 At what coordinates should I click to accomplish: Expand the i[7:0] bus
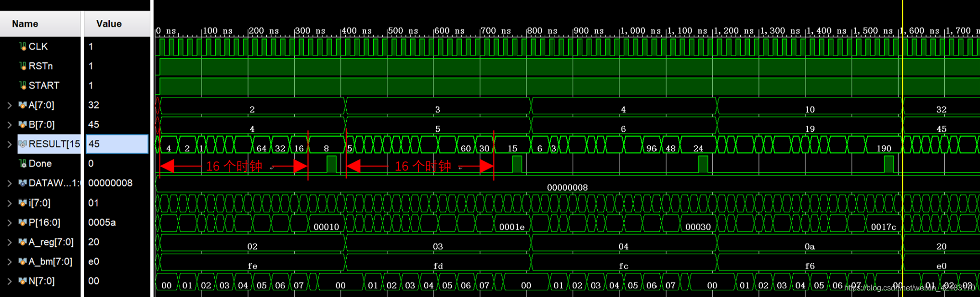10,203
